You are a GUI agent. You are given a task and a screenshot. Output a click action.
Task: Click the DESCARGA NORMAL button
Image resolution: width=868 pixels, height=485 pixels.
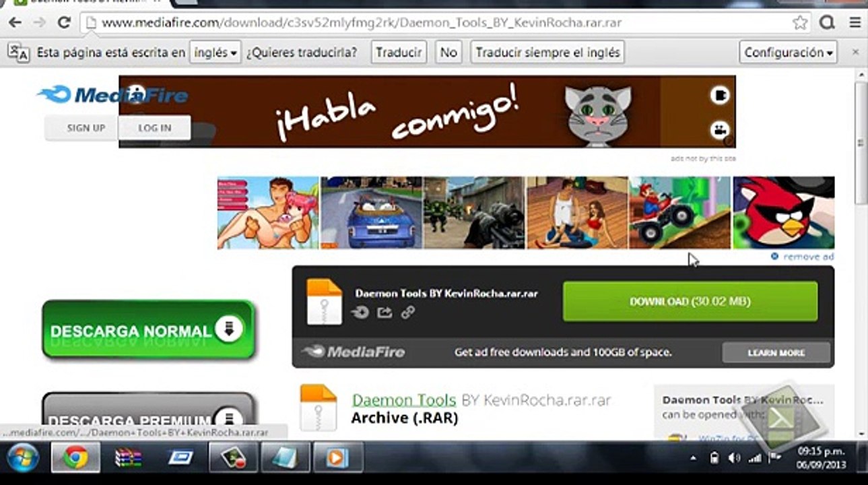[x=148, y=329]
